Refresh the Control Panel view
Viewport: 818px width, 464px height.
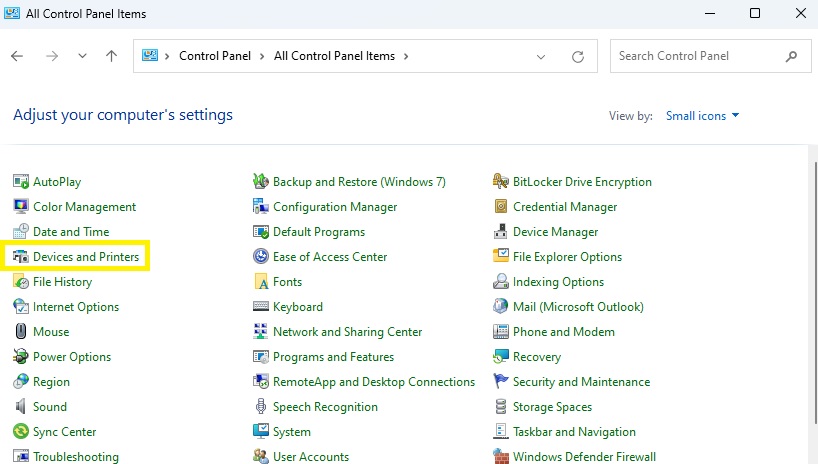[578, 56]
